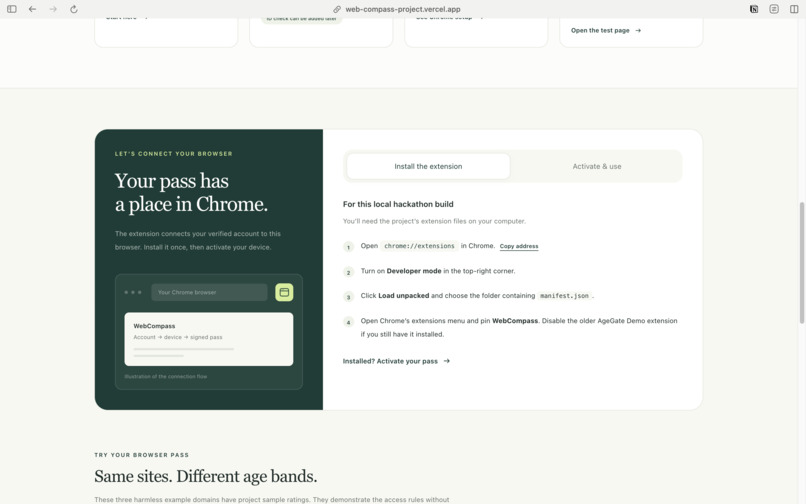Select the Install the extension tab
The height and width of the screenshot is (504, 806).
[x=428, y=166]
